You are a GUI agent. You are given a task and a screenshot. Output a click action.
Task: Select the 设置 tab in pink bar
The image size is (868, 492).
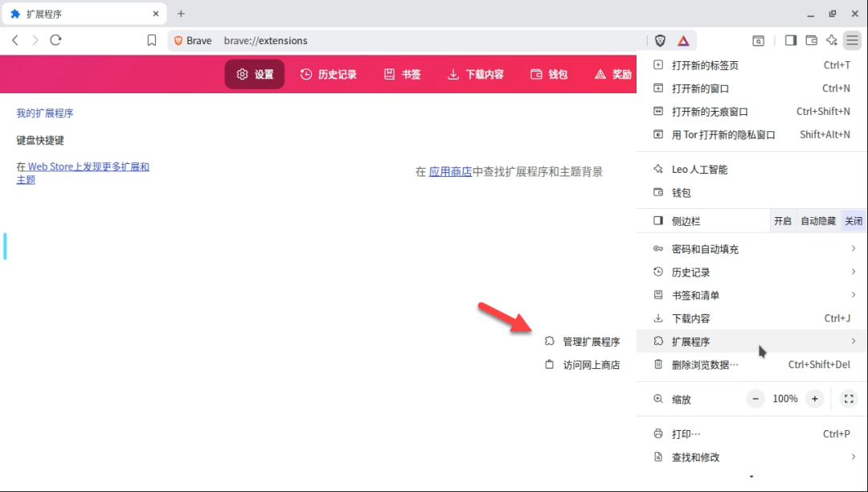tap(255, 74)
